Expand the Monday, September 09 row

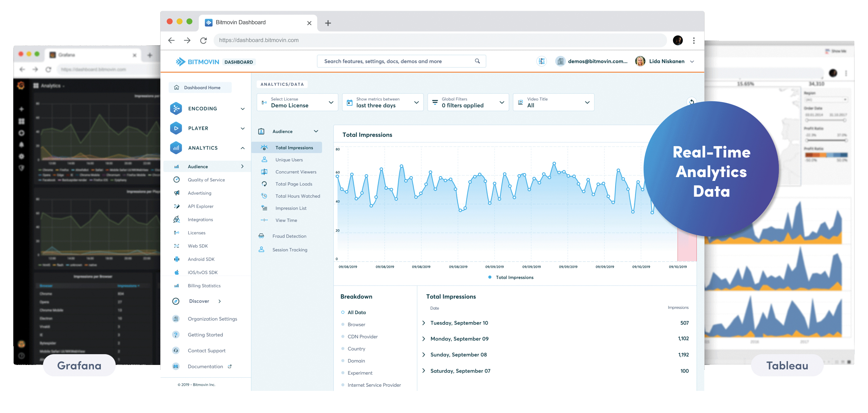[424, 339]
